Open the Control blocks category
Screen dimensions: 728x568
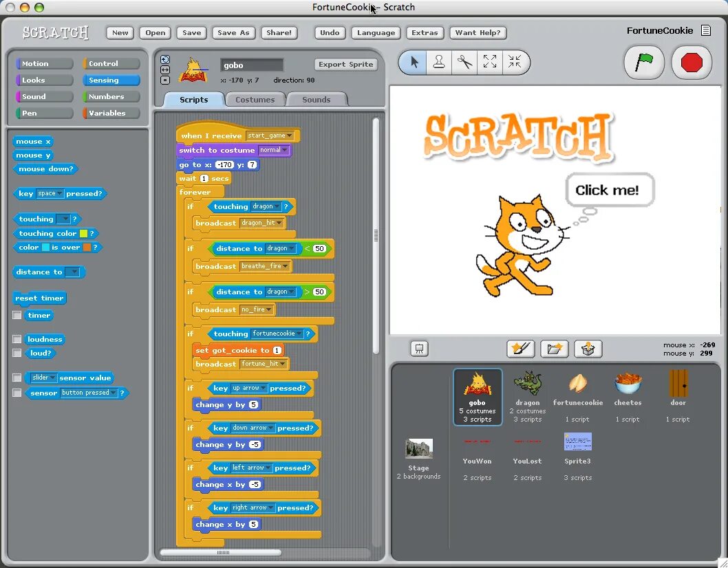tap(111, 63)
